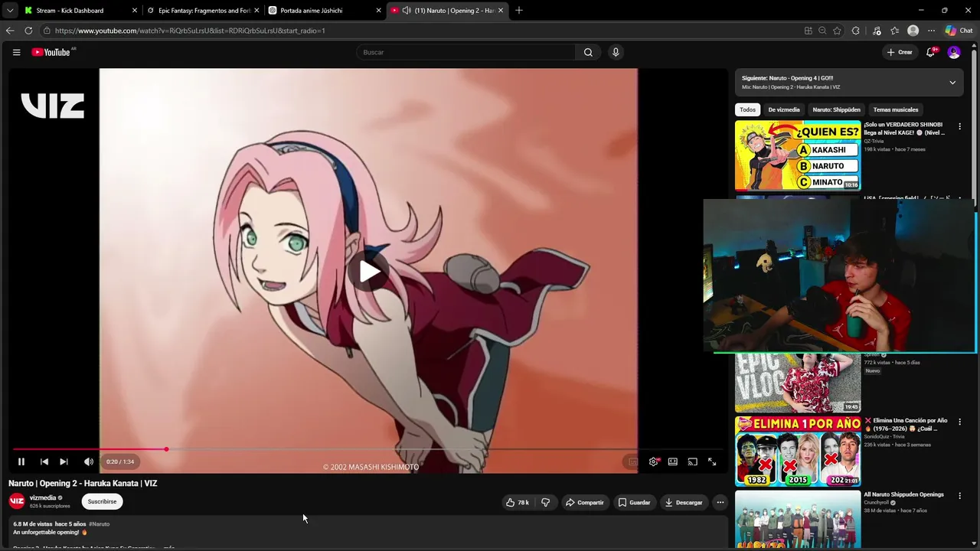Click the search magnifier button
The height and width of the screenshot is (551, 980).
click(588, 52)
